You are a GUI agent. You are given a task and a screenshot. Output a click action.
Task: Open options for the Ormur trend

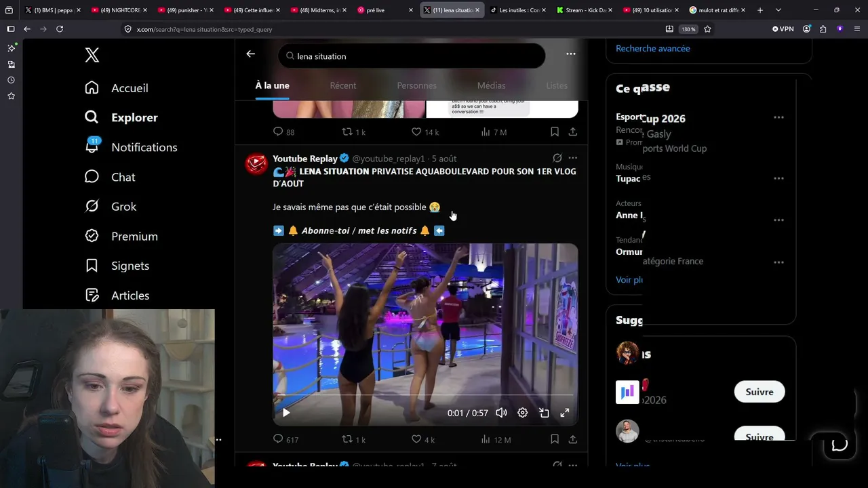(x=778, y=262)
